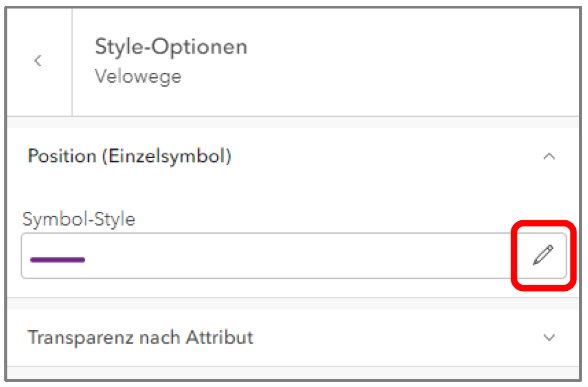Click the Symbol-Style label text
The height and width of the screenshot is (387, 588).
(78, 219)
